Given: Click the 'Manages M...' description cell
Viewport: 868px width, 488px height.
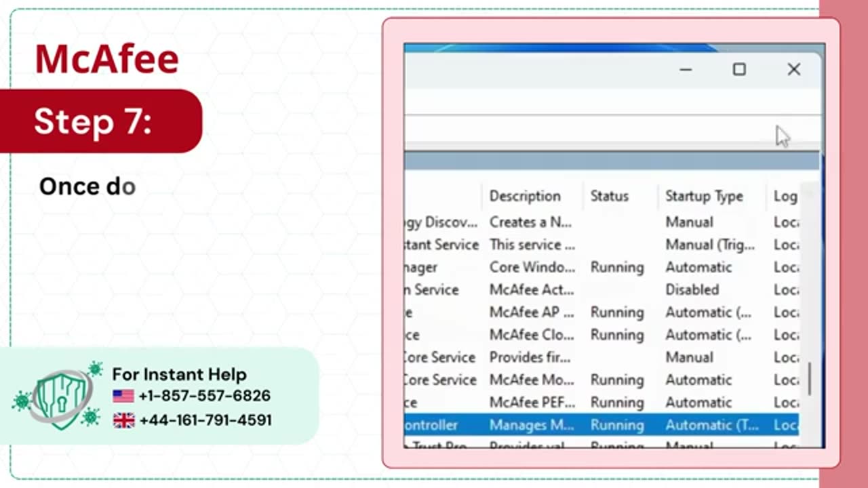Looking at the screenshot, I should 532,425.
